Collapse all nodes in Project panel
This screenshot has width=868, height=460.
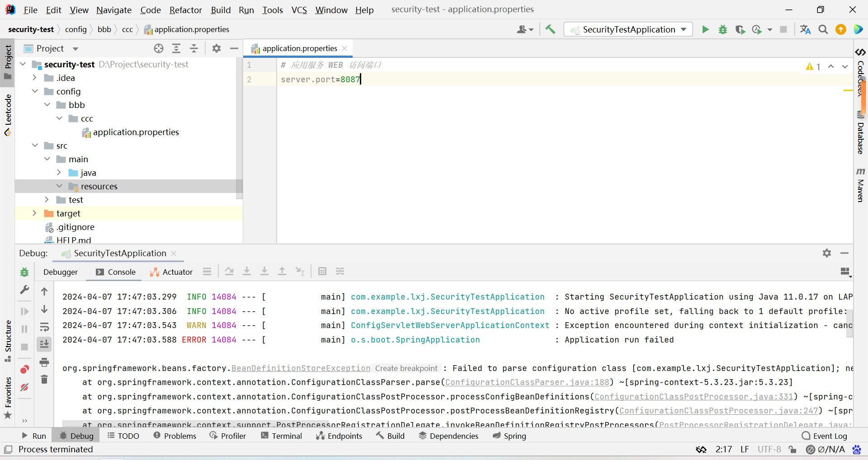[x=194, y=49]
